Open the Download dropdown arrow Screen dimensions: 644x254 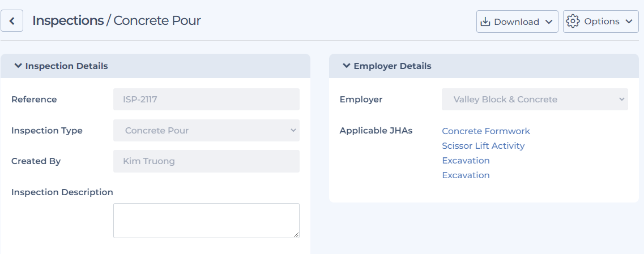tap(548, 22)
